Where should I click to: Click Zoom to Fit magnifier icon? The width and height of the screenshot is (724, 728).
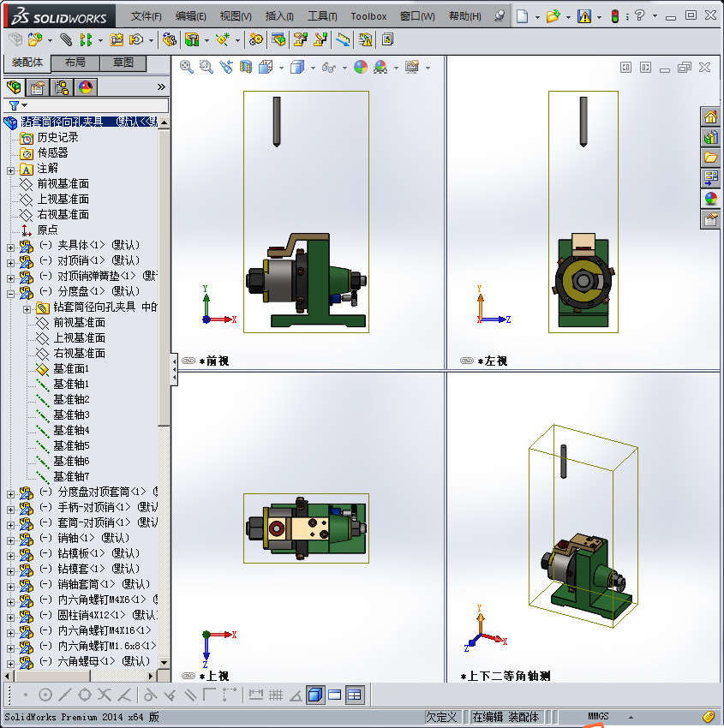pyautogui.click(x=187, y=68)
